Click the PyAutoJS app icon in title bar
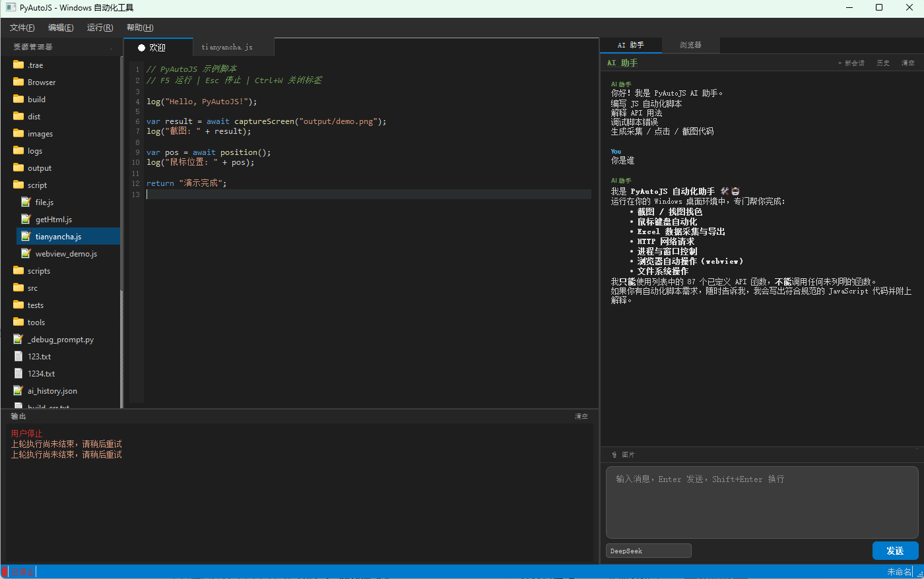This screenshot has width=924, height=579. point(11,8)
